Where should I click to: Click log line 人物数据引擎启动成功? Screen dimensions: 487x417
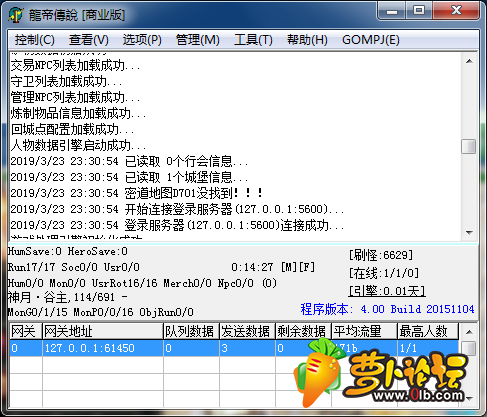[78, 145]
